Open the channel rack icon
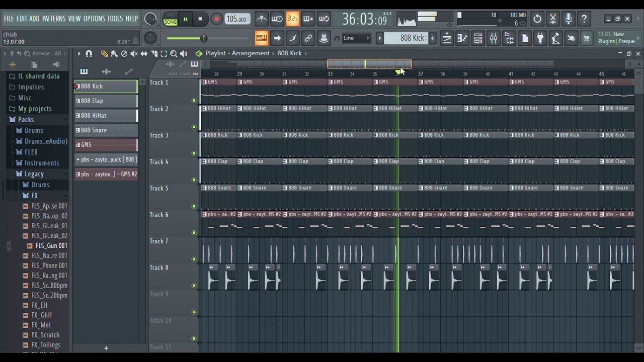This screenshot has width=644, height=362. tap(478, 38)
